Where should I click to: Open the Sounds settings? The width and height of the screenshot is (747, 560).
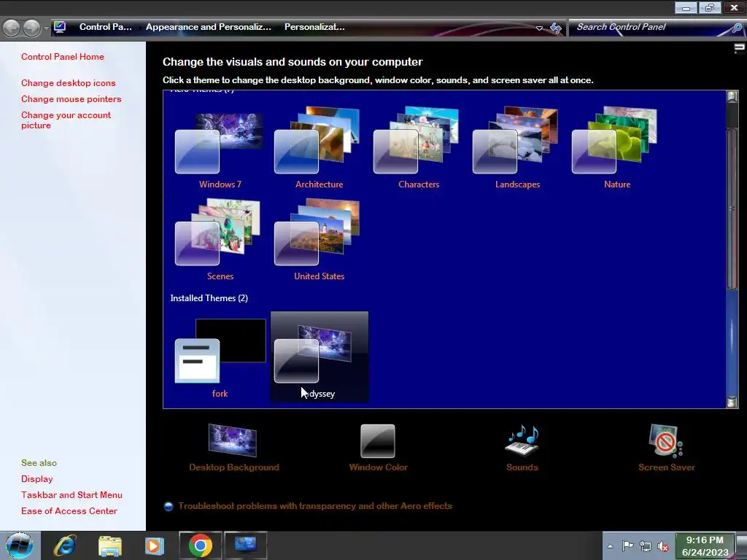click(x=522, y=448)
